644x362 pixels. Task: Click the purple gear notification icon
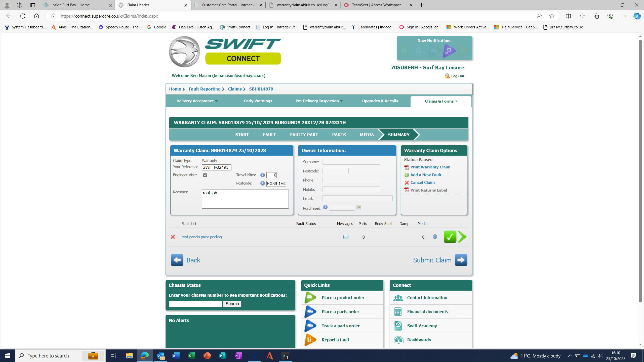pyautogui.click(x=449, y=51)
